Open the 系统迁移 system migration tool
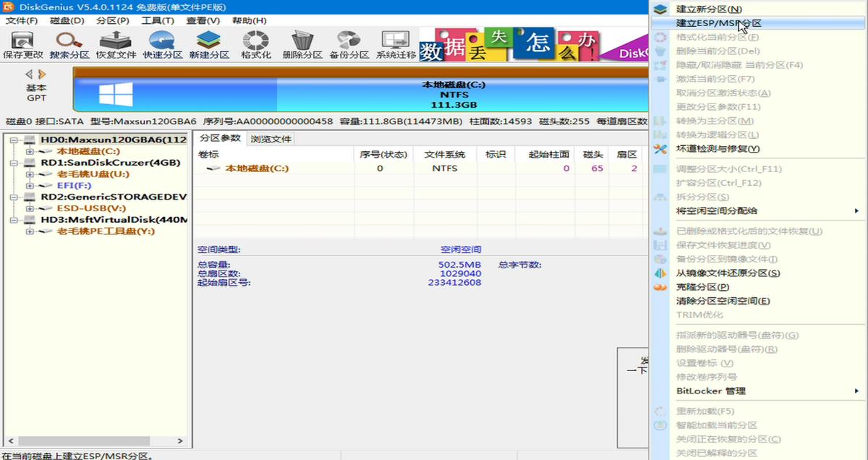Viewport: 868px width, 460px height. click(394, 42)
